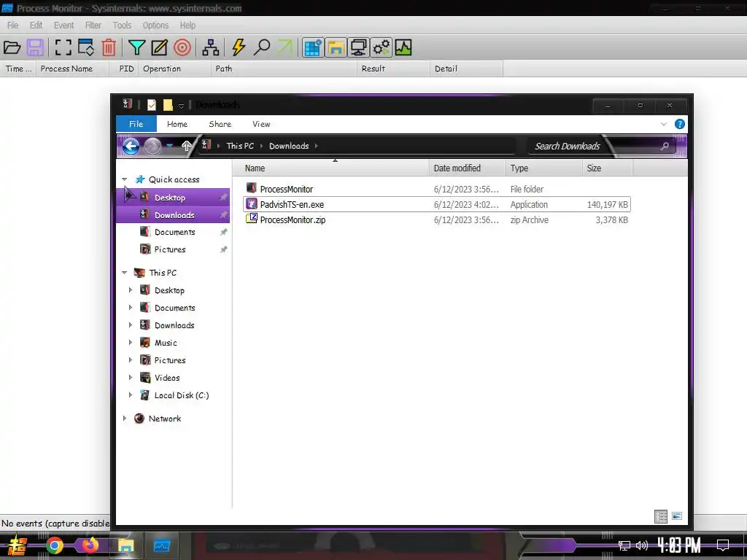Select the PadvishTS-en.exe file
Image resolution: width=747 pixels, height=560 pixels.
tap(436, 204)
